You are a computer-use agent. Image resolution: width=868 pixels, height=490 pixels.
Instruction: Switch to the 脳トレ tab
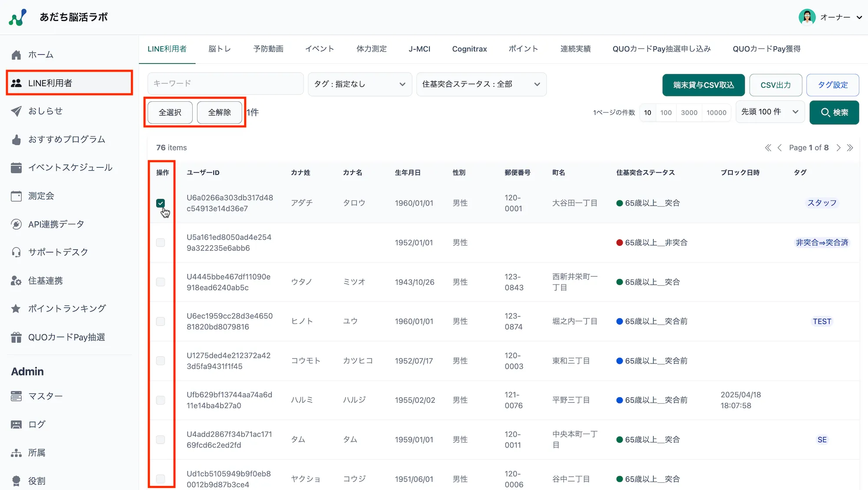coord(220,49)
